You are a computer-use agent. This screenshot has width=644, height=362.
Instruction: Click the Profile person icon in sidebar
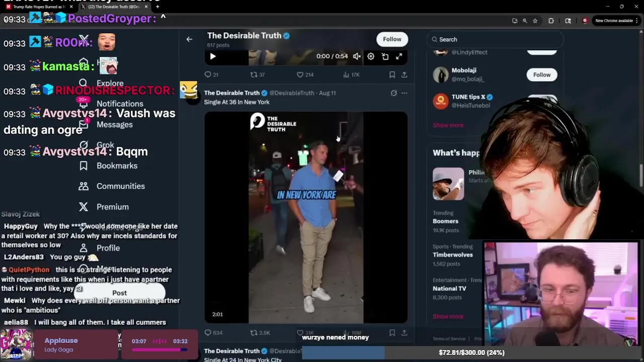[84, 248]
